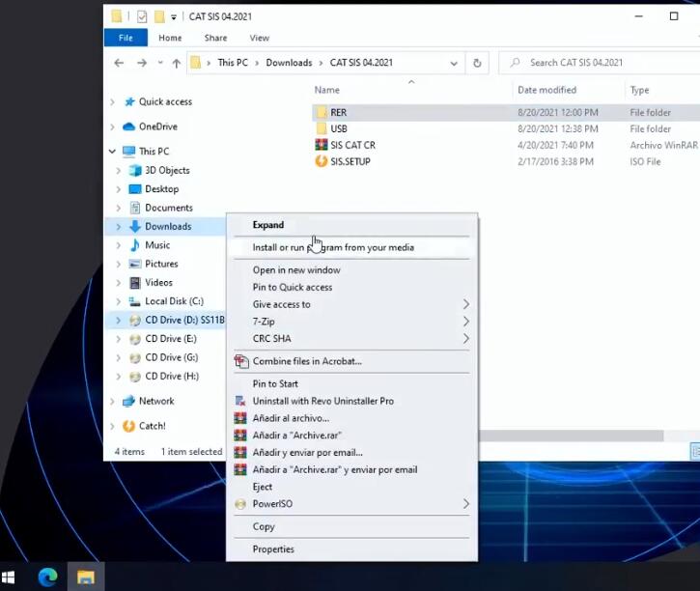Image resolution: width=700 pixels, height=591 pixels.
Task: Click the Videos film icon
Action: [x=135, y=283]
